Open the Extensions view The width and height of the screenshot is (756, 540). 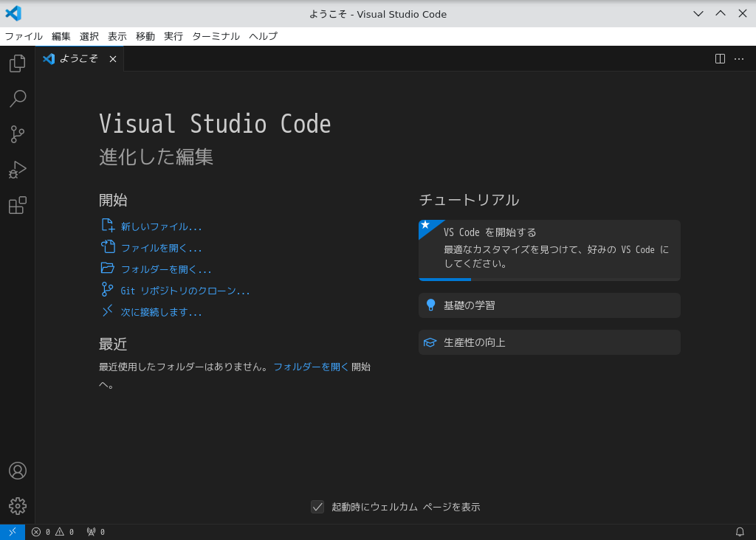tap(18, 205)
